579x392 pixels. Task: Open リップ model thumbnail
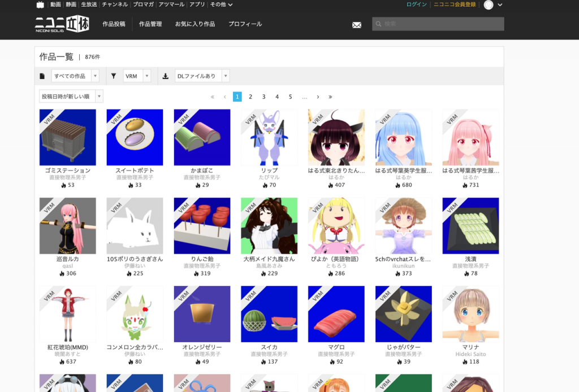click(269, 137)
